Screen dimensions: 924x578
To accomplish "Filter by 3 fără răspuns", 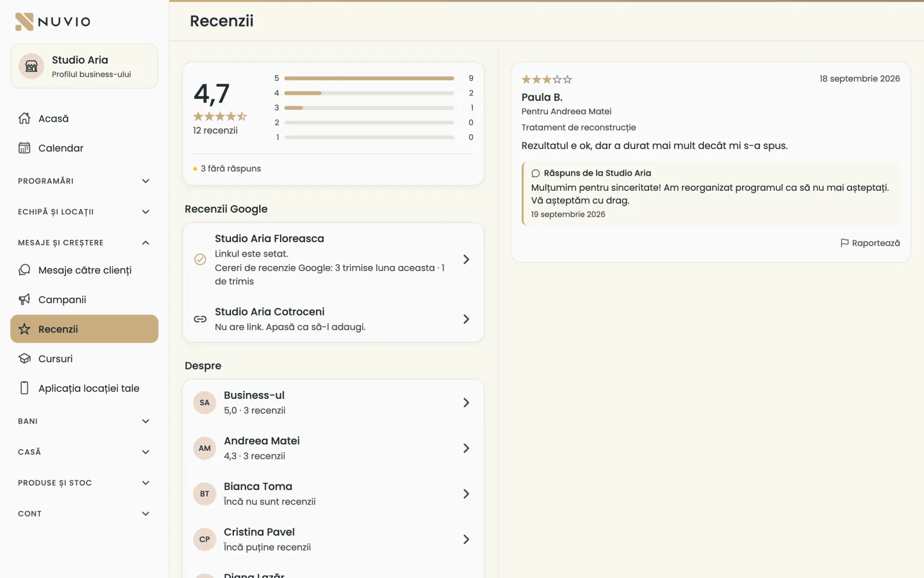I will click(227, 169).
